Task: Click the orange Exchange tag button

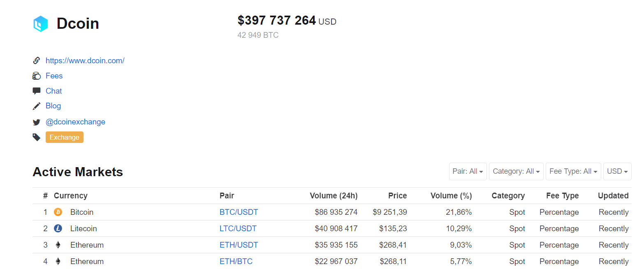Action: [x=65, y=137]
